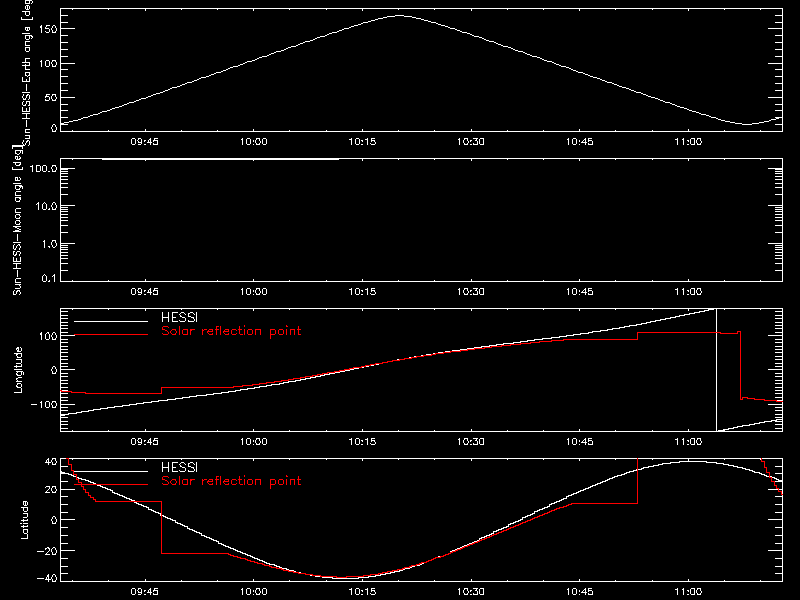Click the 10:15 label under Earth angle plot

point(362,142)
